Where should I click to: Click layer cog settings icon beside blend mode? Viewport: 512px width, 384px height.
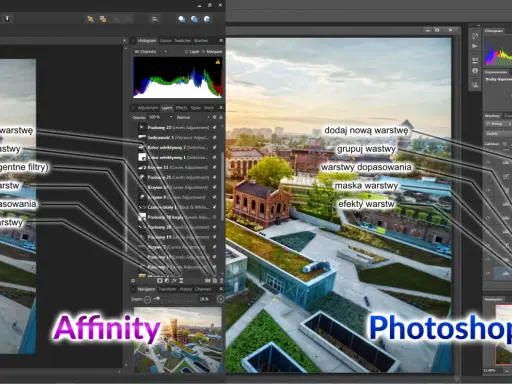(215, 117)
